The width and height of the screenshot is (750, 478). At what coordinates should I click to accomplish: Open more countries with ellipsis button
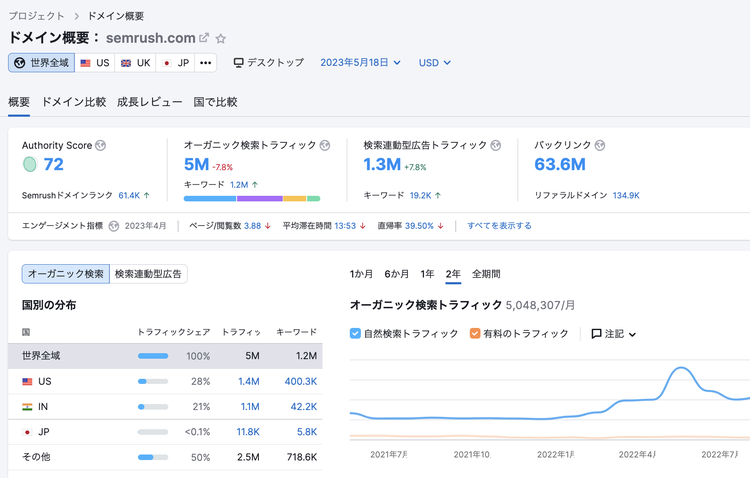(x=206, y=63)
